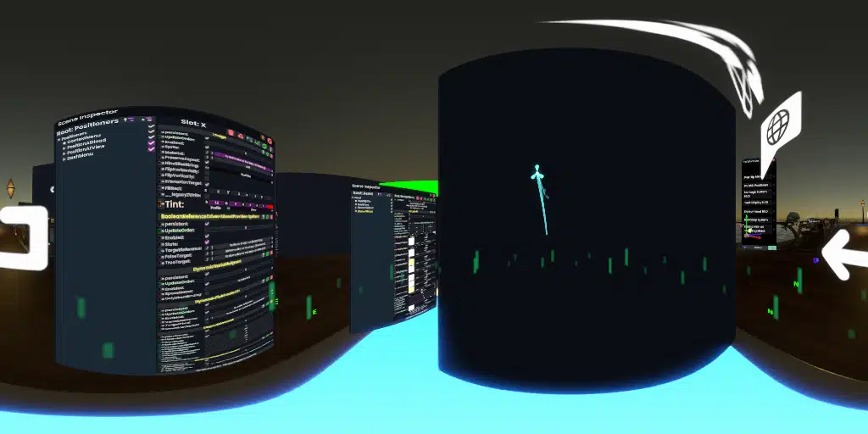Toggle Enabled checkbox under BooleanReferenceDriver
Image resolution: width=868 pixels, height=434 pixels.
tap(207, 236)
